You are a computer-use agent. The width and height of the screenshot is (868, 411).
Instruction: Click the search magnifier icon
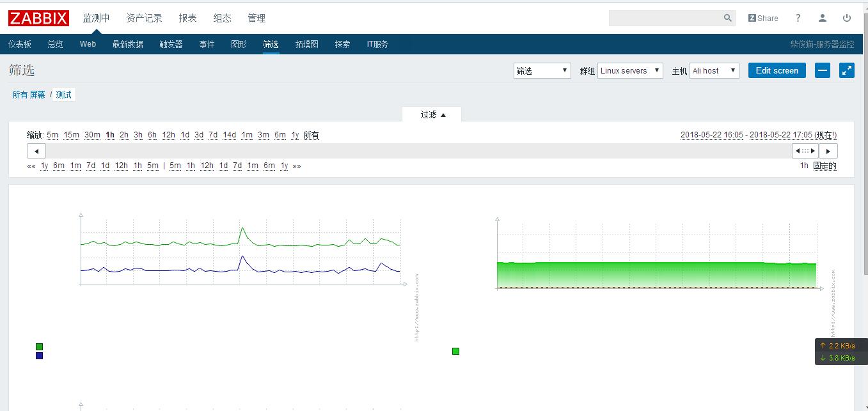[x=727, y=18]
